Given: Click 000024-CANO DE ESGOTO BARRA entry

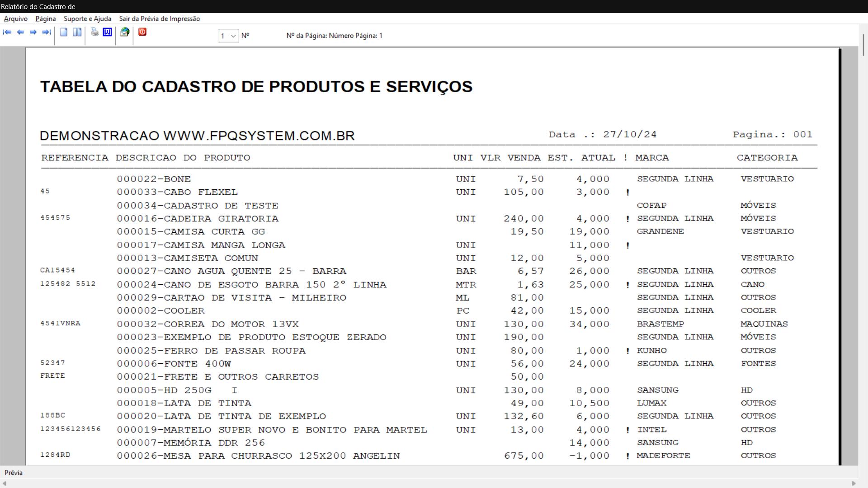Looking at the screenshot, I should click(252, 285).
